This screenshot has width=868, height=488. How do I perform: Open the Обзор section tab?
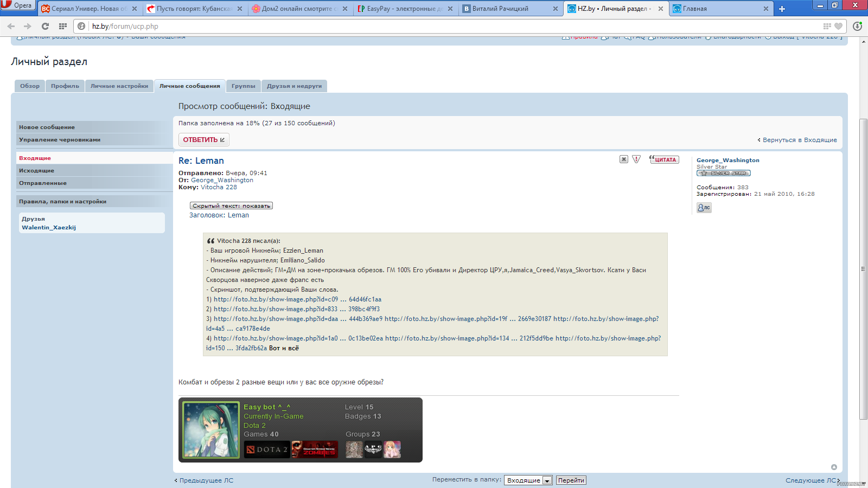(x=30, y=86)
